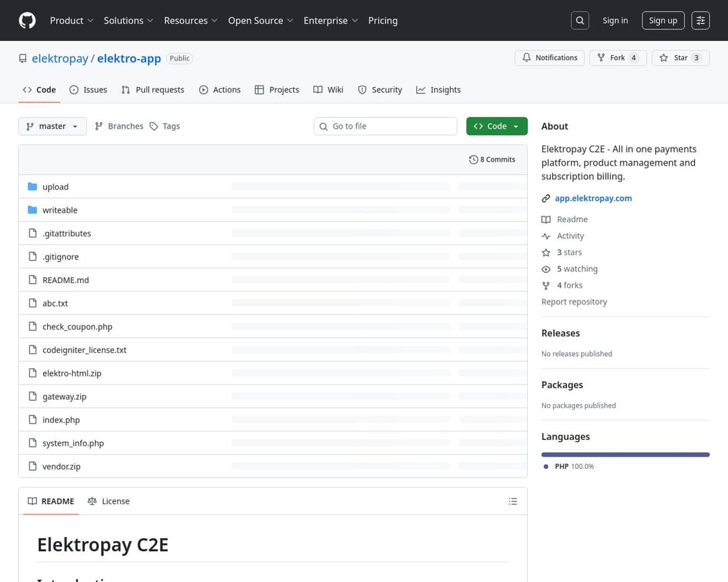Viewport: 728px width, 582px height.
Task: Expand the Open Source menu
Action: 260,20
